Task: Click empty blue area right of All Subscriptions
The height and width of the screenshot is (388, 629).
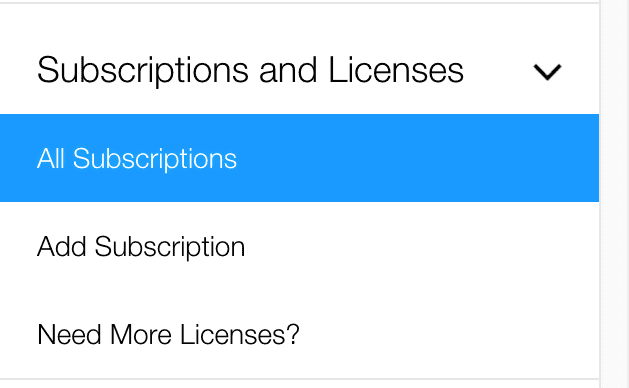Action: pyautogui.click(x=417, y=158)
